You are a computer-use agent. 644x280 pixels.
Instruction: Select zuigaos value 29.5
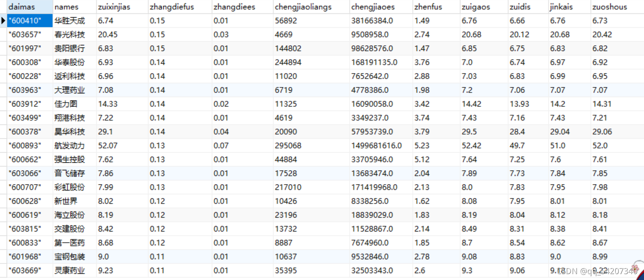[484, 132]
